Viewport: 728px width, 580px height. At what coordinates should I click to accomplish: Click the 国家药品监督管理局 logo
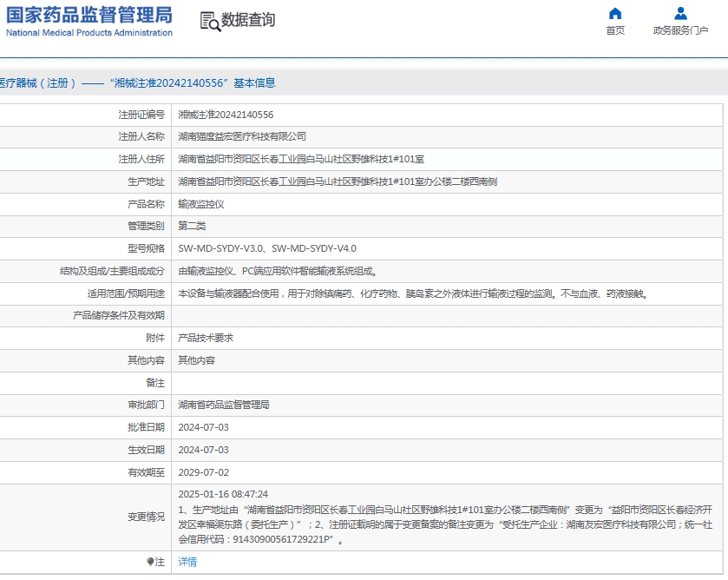pos(89,15)
